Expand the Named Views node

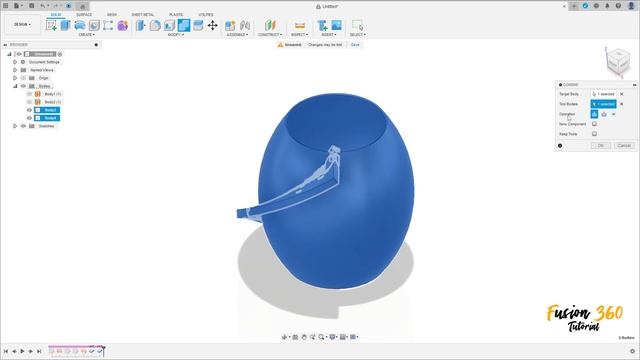click(15, 70)
